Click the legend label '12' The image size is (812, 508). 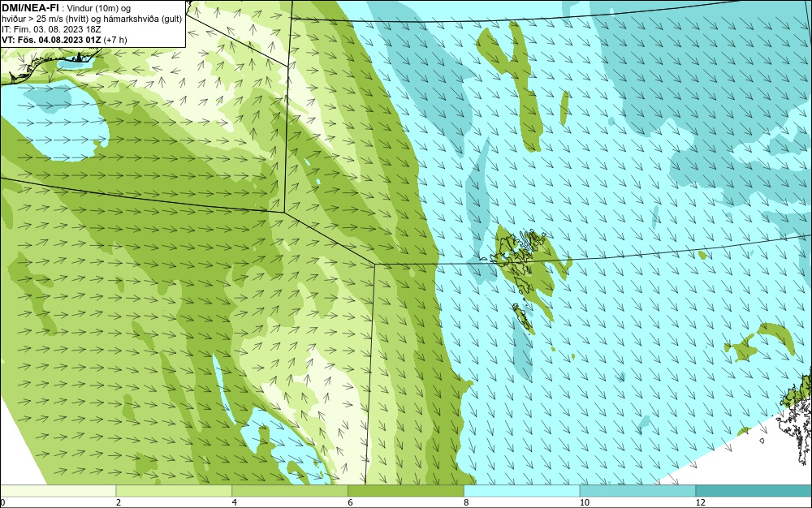click(x=700, y=502)
